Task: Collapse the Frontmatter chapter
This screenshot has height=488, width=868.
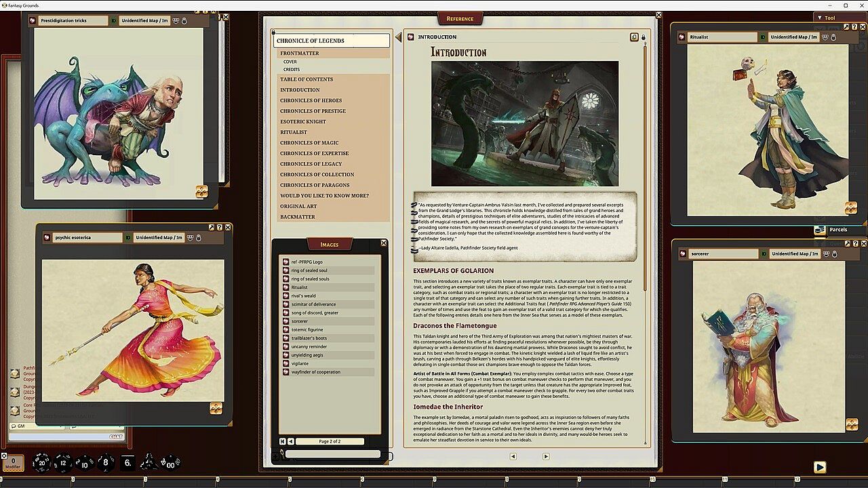Action: point(300,53)
